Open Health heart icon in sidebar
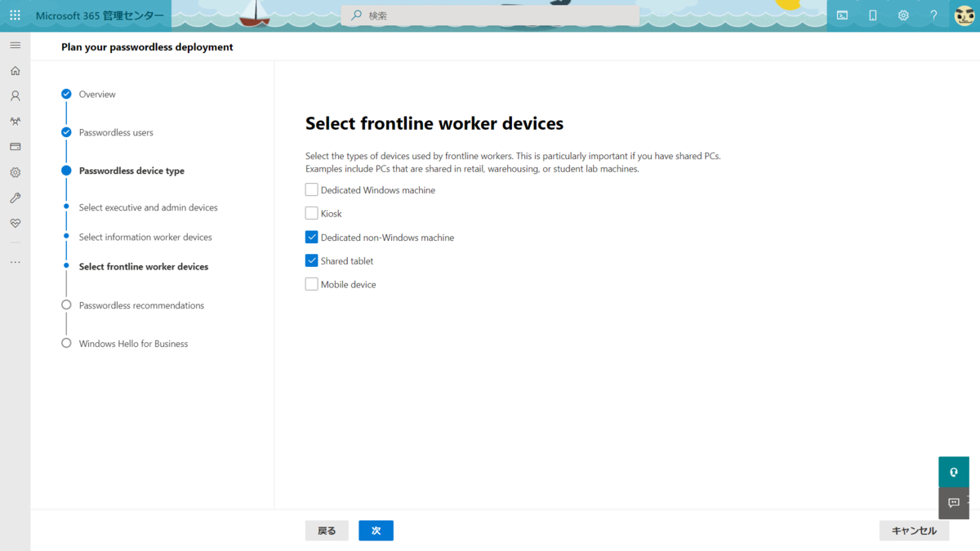Screen dimensions: 980x551 pos(15,223)
